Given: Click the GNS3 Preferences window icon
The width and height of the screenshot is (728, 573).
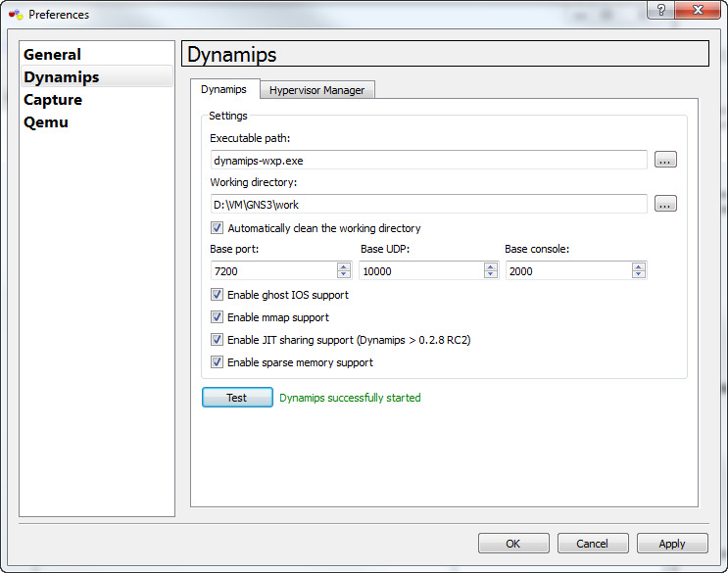Looking at the screenshot, I should coord(16,15).
